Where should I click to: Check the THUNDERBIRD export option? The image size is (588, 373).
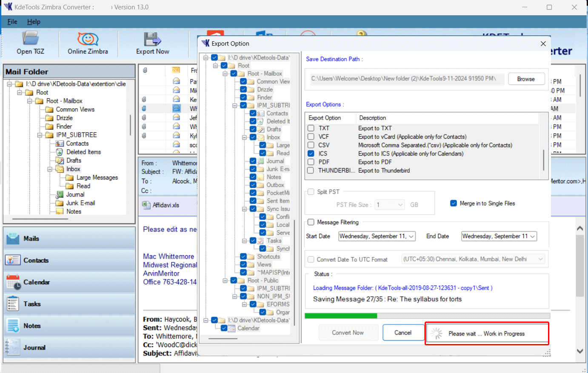311,171
